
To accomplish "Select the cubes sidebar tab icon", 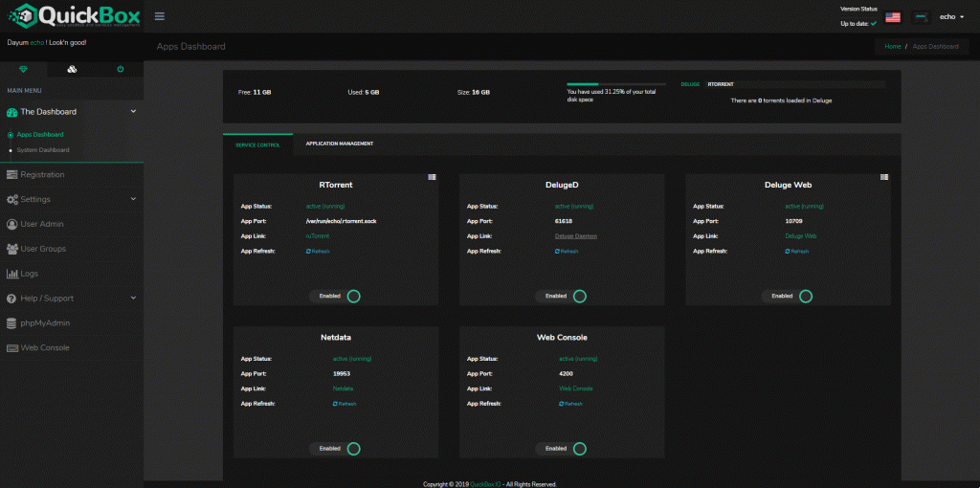I will pyautogui.click(x=72, y=69).
